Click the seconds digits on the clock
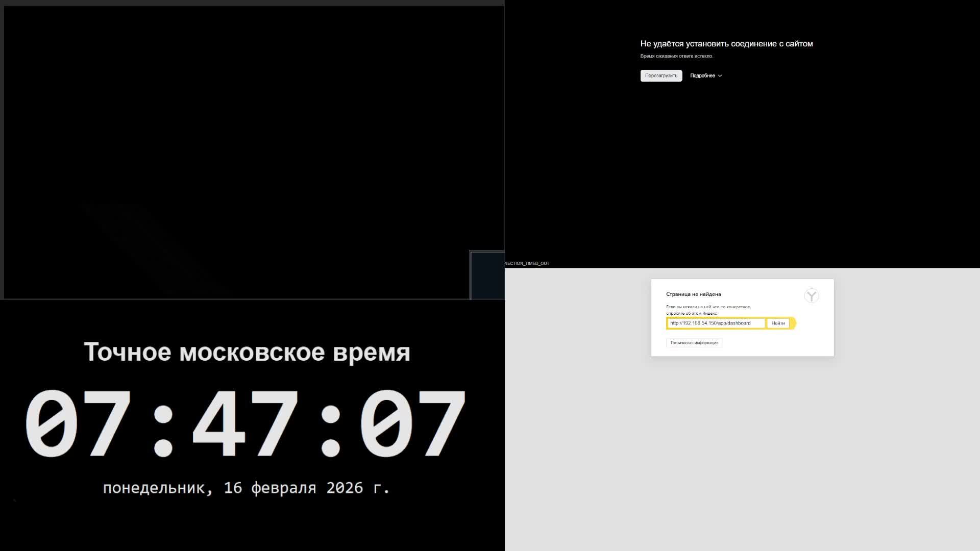The height and width of the screenshot is (551, 980). [x=412, y=423]
